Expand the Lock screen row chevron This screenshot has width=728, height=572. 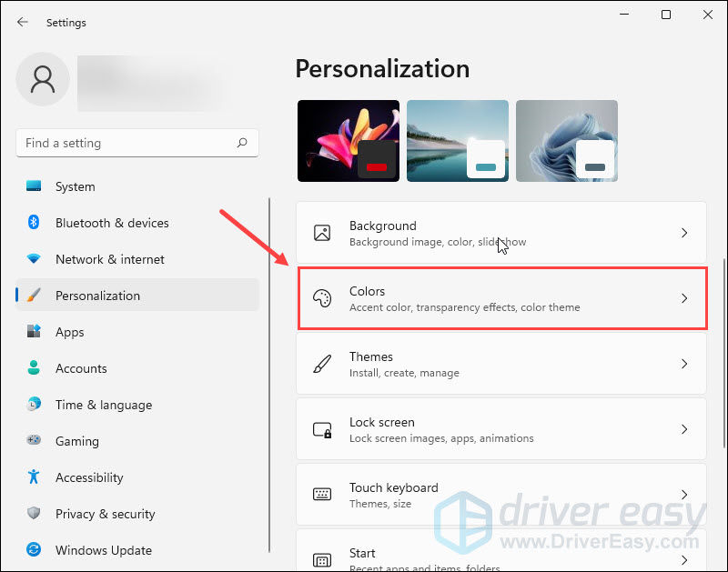(x=684, y=429)
